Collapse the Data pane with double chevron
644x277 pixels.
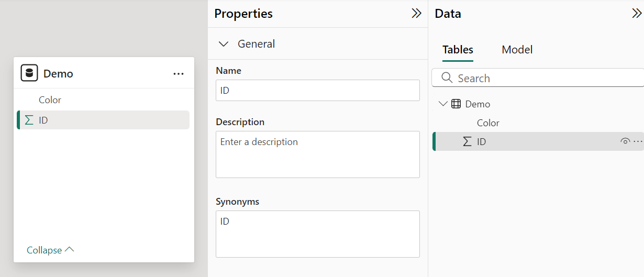click(637, 14)
